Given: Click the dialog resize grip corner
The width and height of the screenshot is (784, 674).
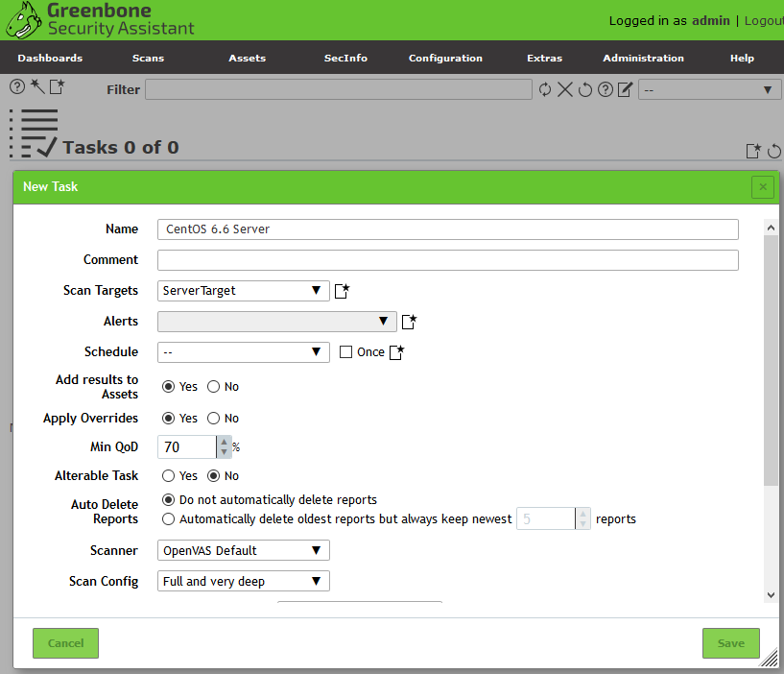Looking at the screenshot, I should (769, 658).
